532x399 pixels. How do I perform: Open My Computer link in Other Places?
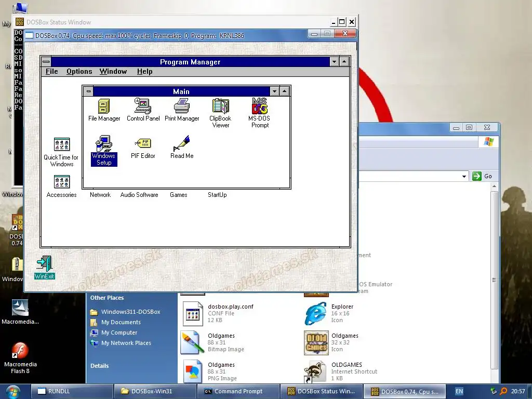pyautogui.click(x=114, y=333)
